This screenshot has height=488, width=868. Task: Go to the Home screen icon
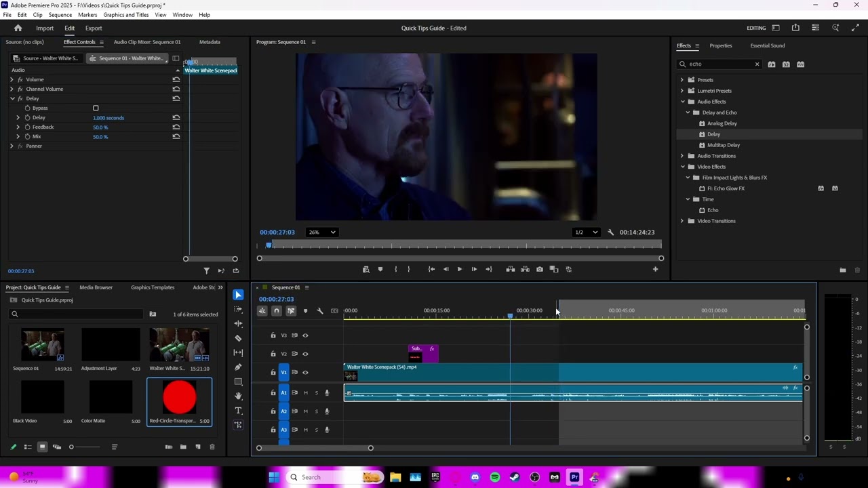pos(18,28)
